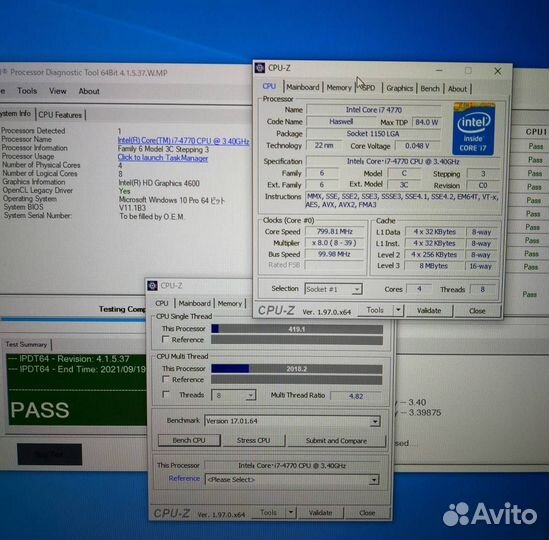Open About menu in Processor Diagnostic Tool
Screen dimensions: 549x540
click(89, 91)
